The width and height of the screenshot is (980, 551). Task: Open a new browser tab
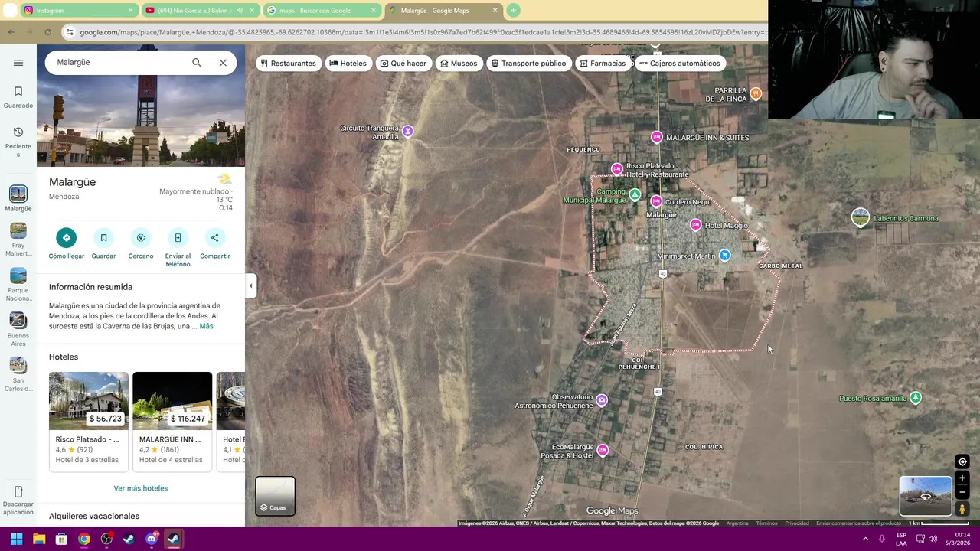(x=513, y=11)
